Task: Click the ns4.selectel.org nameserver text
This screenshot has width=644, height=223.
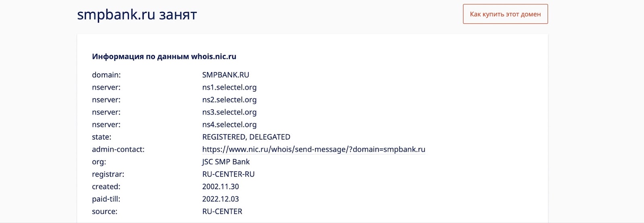Action: coord(229,125)
